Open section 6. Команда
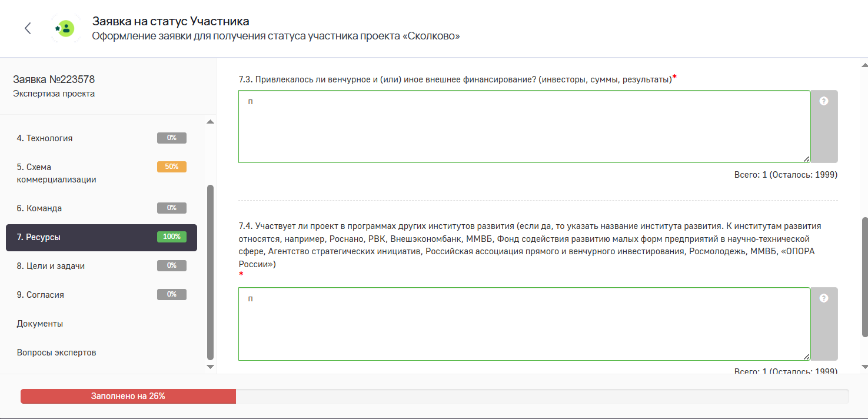This screenshot has height=419, width=868. point(101,208)
